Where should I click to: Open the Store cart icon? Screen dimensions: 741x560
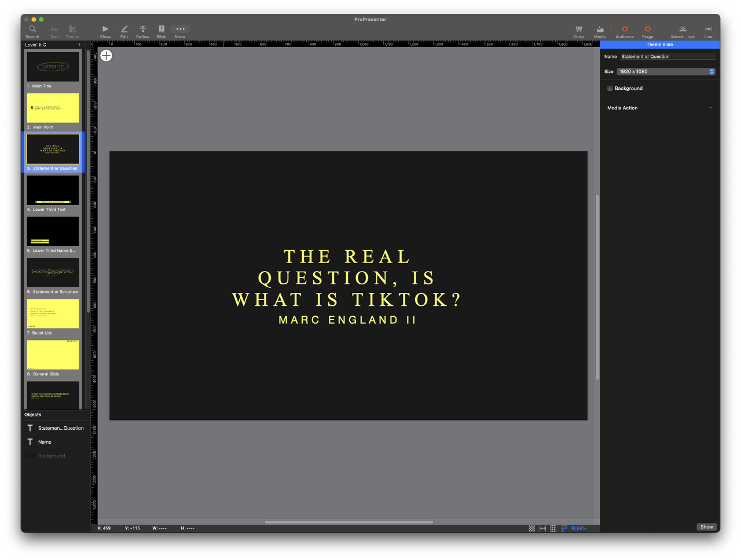click(578, 31)
